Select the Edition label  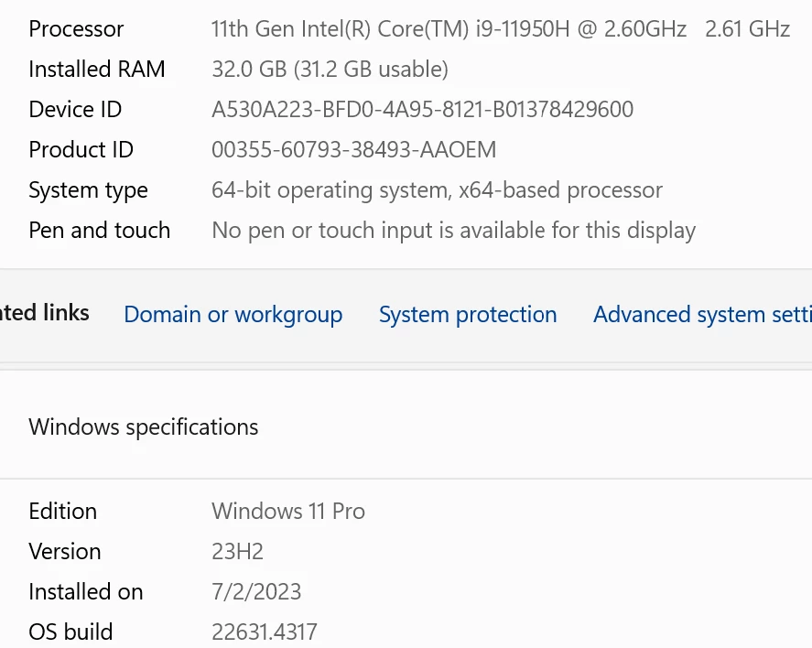click(x=62, y=512)
